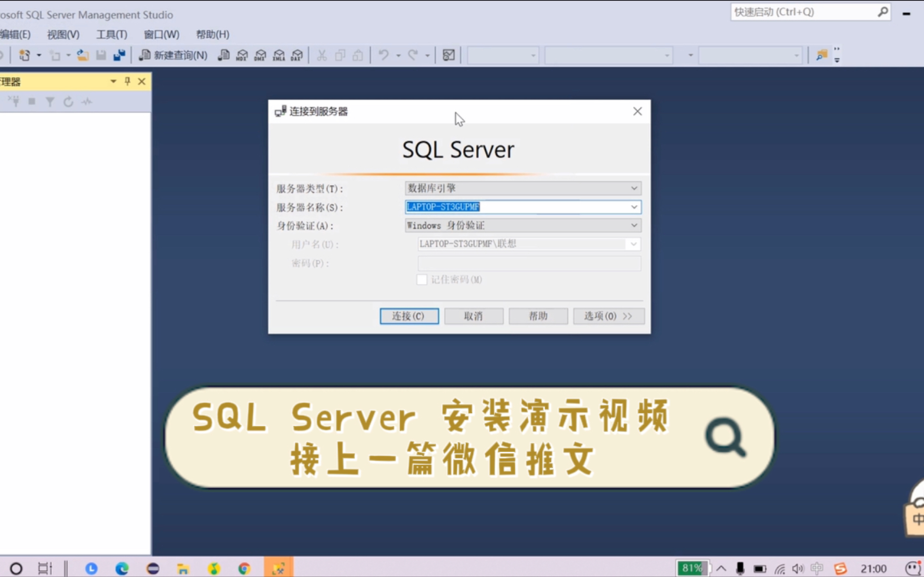Viewport: 924px width, 577px height.
Task: Close the 连接到服务器 dialog
Action: tap(637, 111)
